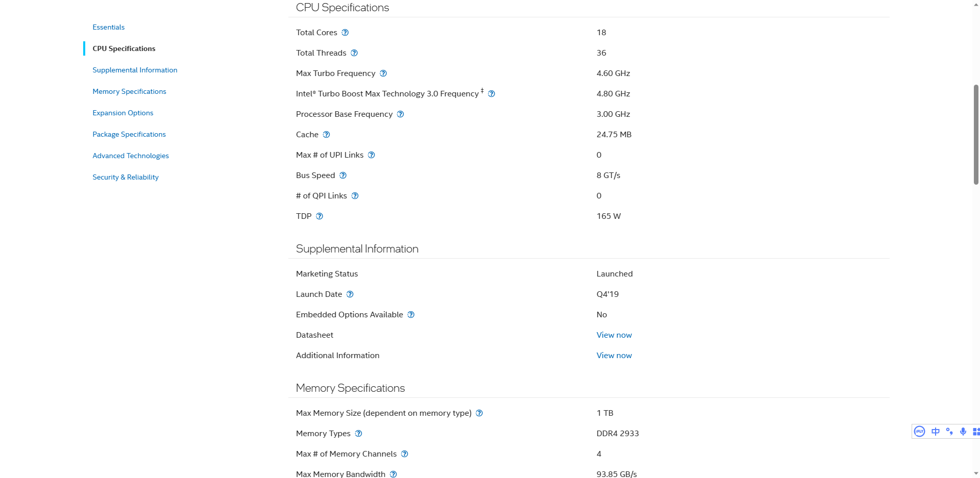Open help for Max # of UPI Links
The image size is (980, 478).
372,155
